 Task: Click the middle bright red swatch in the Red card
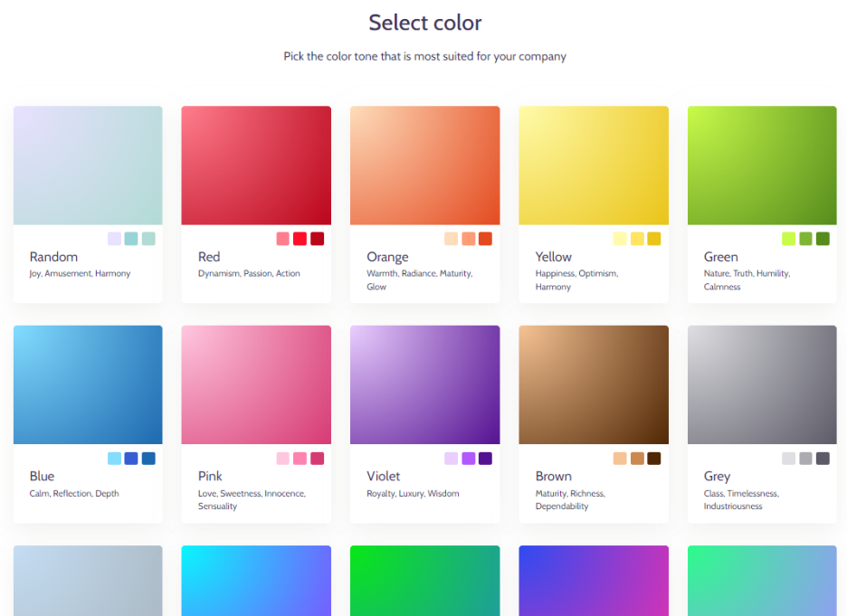(300, 239)
